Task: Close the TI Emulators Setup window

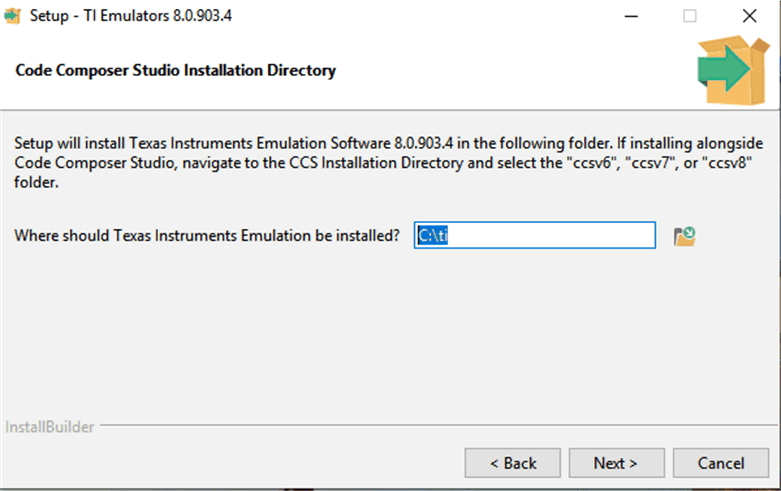Action: pos(749,16)
